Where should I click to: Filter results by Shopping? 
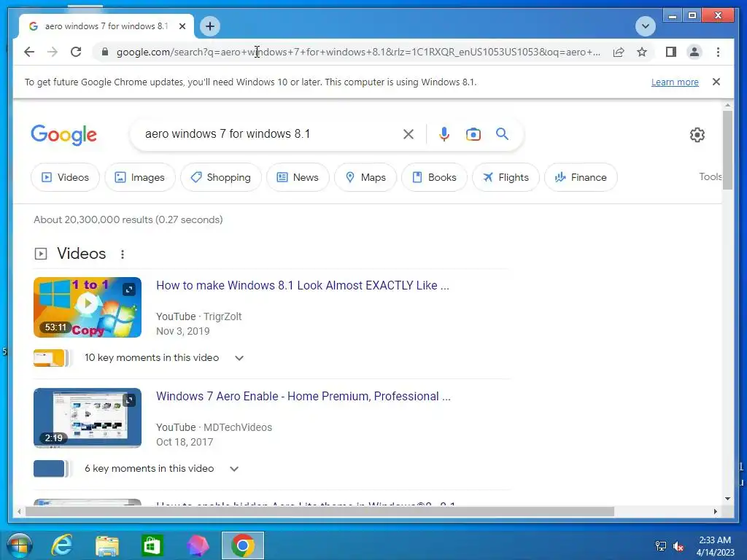click(221, 177)
